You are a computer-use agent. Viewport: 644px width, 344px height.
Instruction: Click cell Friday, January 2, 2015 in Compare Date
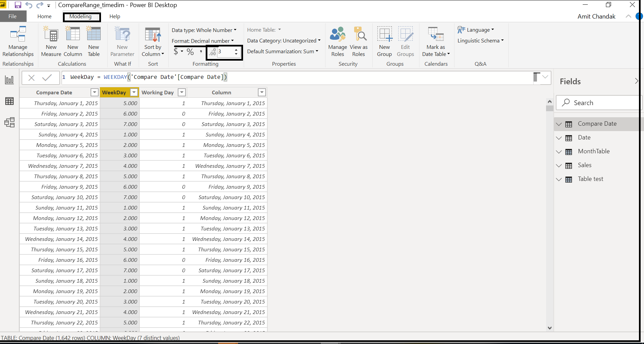59,114
